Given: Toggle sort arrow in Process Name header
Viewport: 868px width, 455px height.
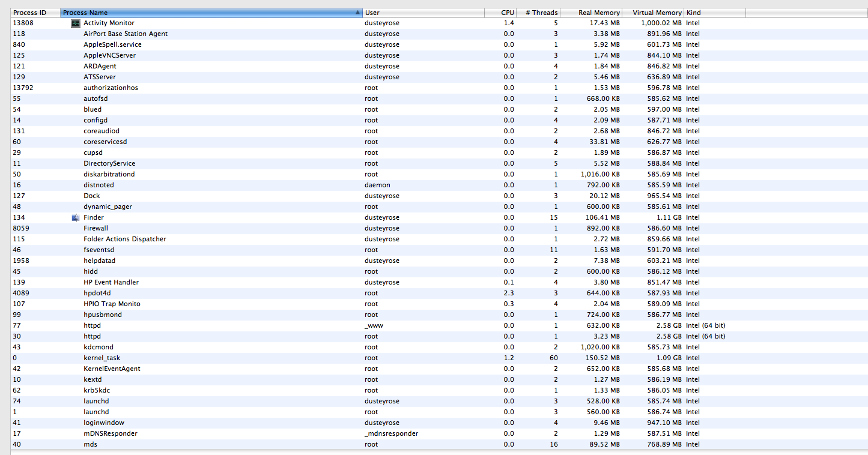Looking at the screenshot, I should point(358,13).
